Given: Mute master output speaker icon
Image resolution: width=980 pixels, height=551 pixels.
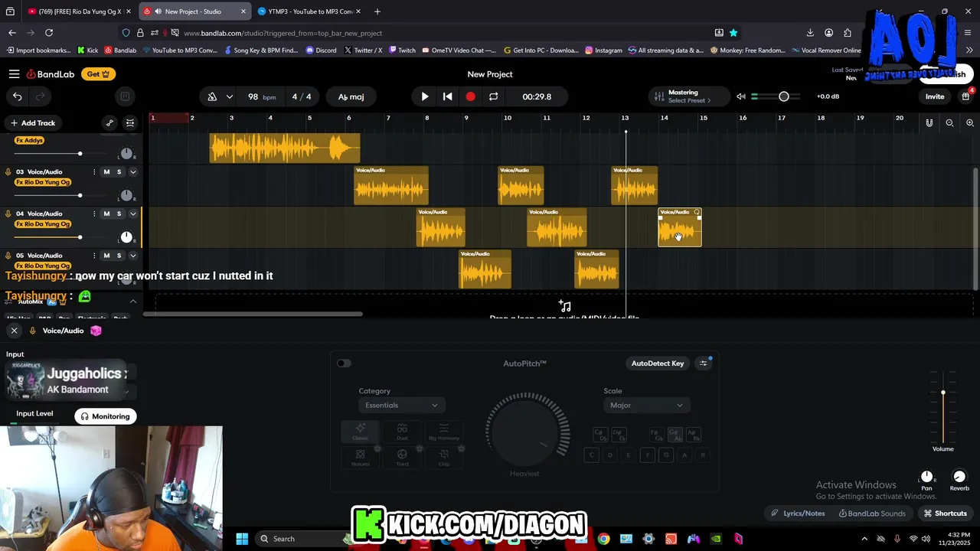Looking at the screenshot, I should click(740, 96).
